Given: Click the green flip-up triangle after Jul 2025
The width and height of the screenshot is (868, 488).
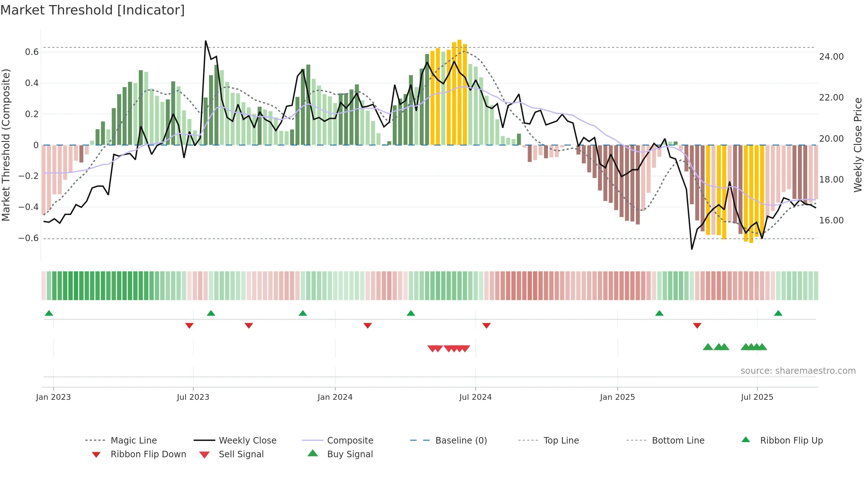Looking at the screenshot, I should point(778,313).
